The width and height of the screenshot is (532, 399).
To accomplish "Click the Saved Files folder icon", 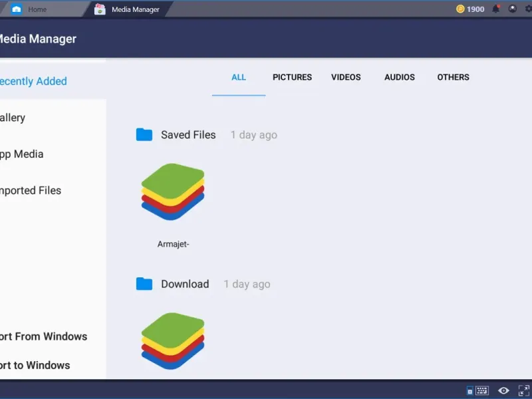I will click(144, 134).
